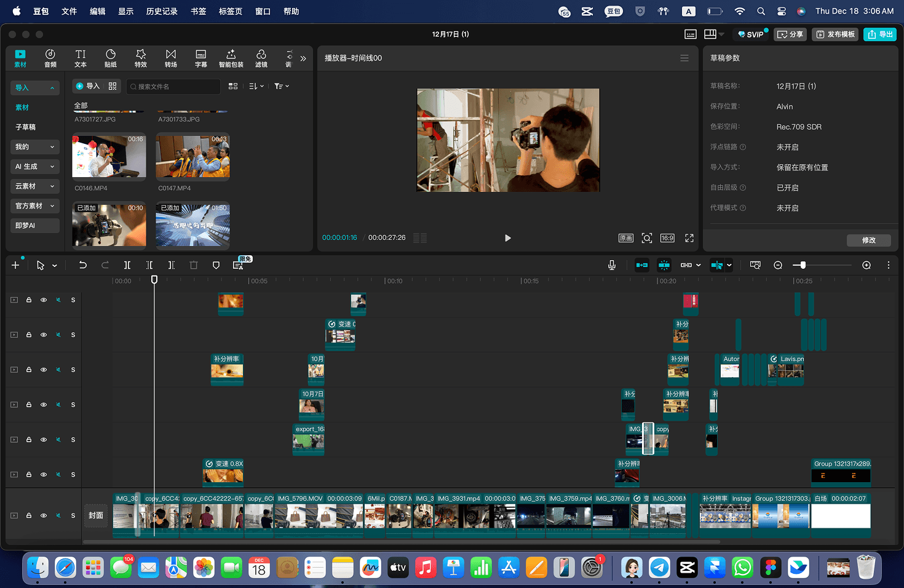Viewport: 904px width, 588px height.
Task: Click the 原画 original quality button
Action: (626, 238)
